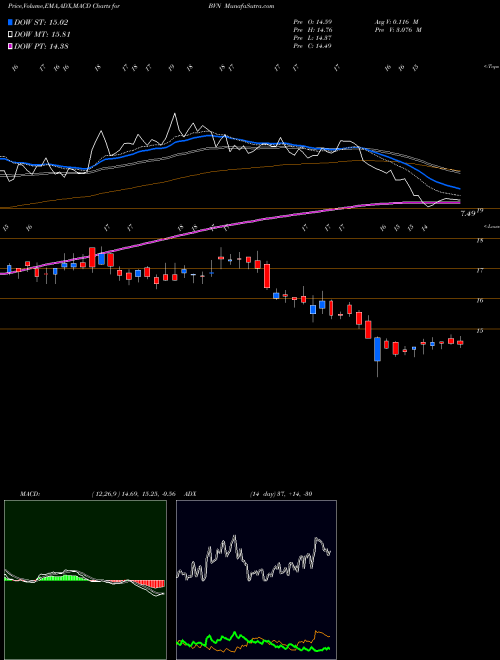The width and height of the screenshot is (500, 660).
Task: Click the 7.49 volume axis label
Action: point(468,213)
